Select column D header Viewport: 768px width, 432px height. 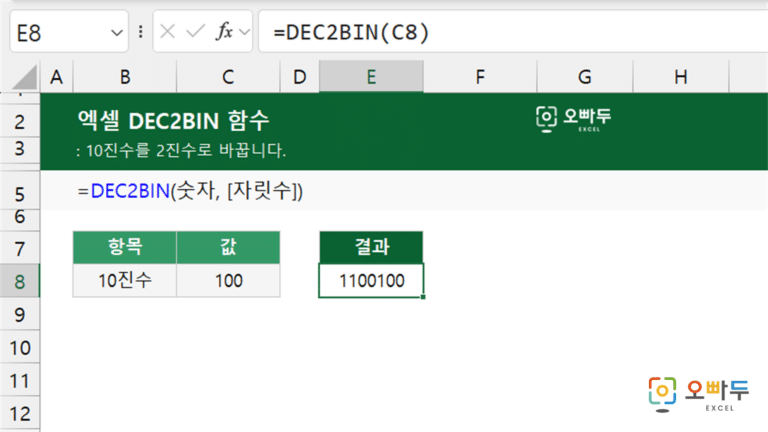click(299, 77)
